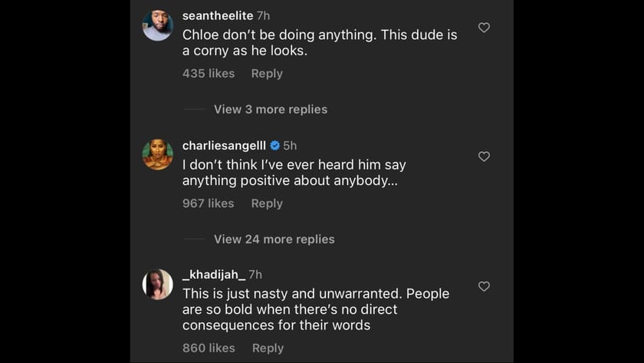Reply to charliesangelll's comment
Screen dimensions: 644x363
click(267, 203)
